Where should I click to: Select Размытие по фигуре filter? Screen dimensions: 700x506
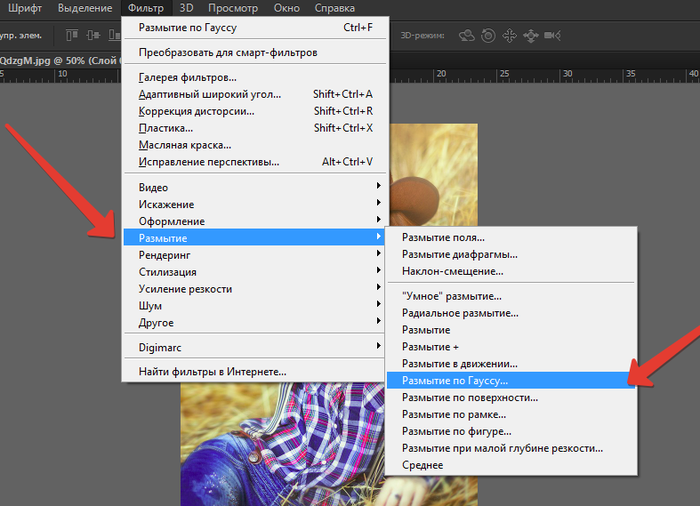click(511, 431)
